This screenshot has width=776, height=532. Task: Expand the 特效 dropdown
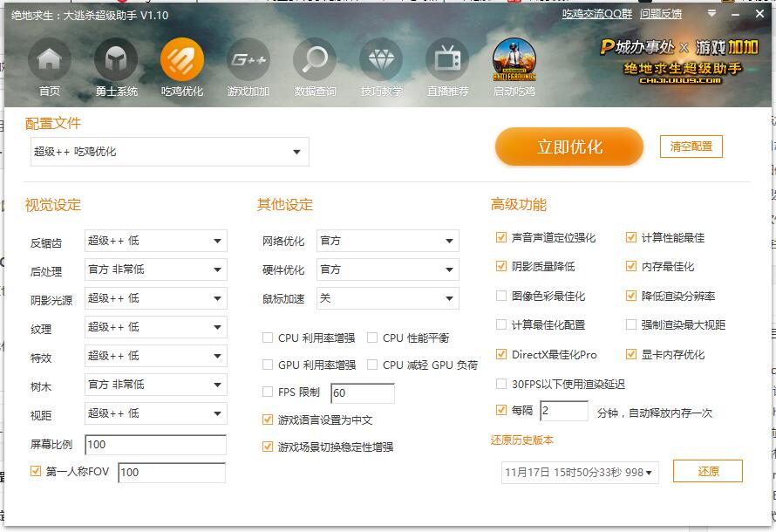pyautogui.click(x=156, y=356)
